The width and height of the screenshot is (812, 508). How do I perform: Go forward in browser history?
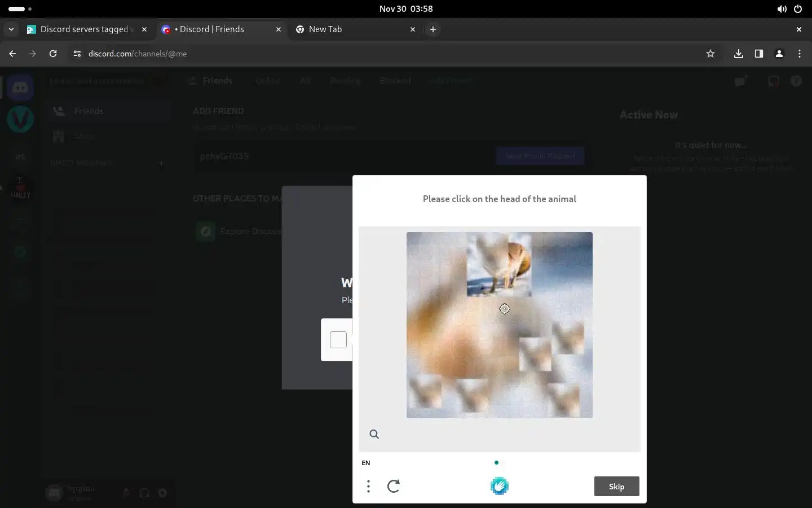pyautogui.click(x=33, y=54)
